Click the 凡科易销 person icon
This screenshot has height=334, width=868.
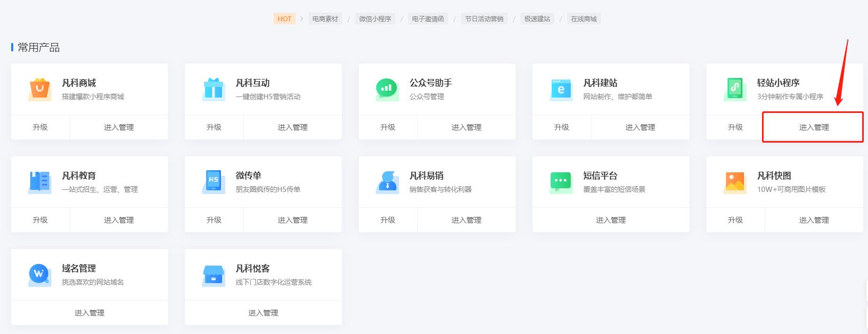[387, 182]
